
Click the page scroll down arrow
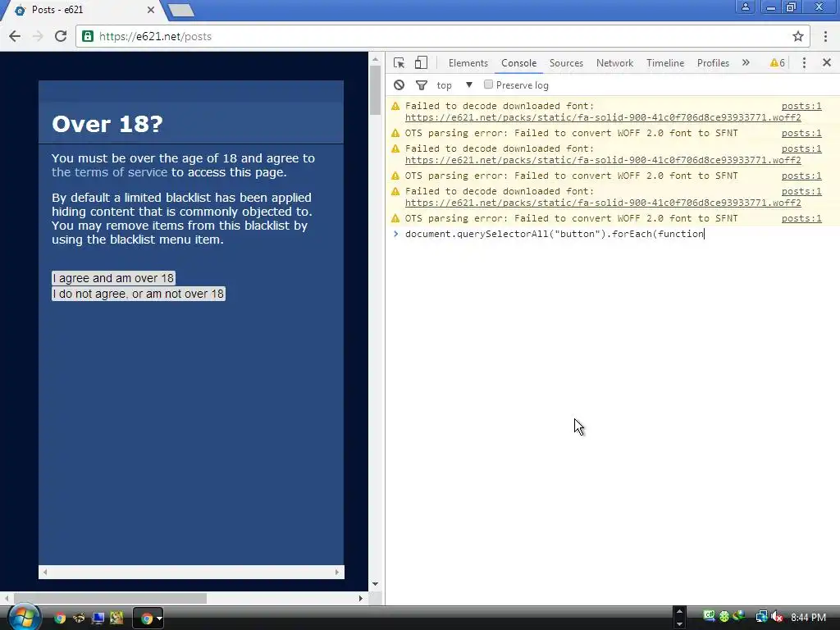coord(375,584)
